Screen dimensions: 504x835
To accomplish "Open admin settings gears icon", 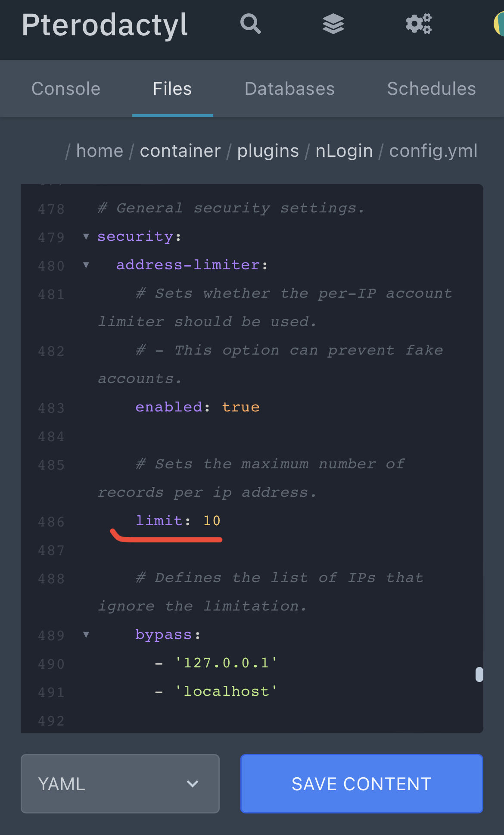I will point(418,24).
